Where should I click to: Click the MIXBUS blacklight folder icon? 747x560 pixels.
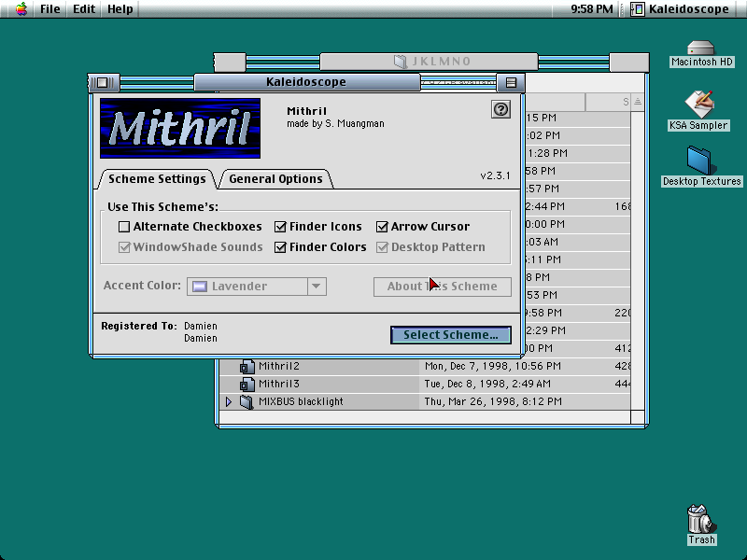(x=247, y=401)
